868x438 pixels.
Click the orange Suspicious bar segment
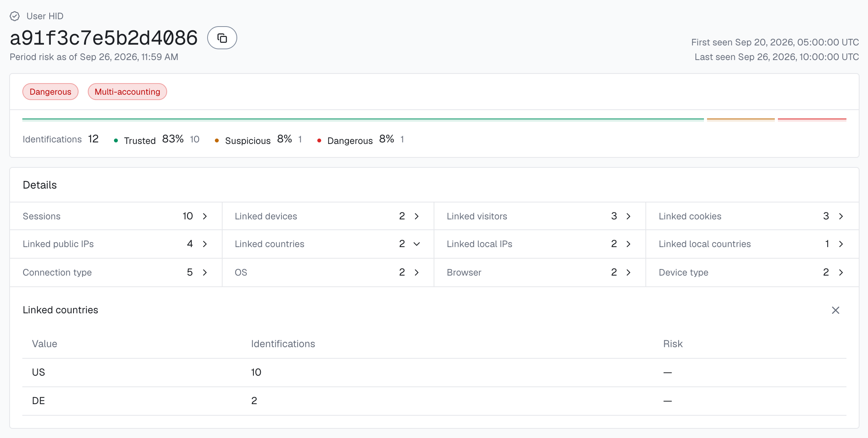tap(741, 119)
